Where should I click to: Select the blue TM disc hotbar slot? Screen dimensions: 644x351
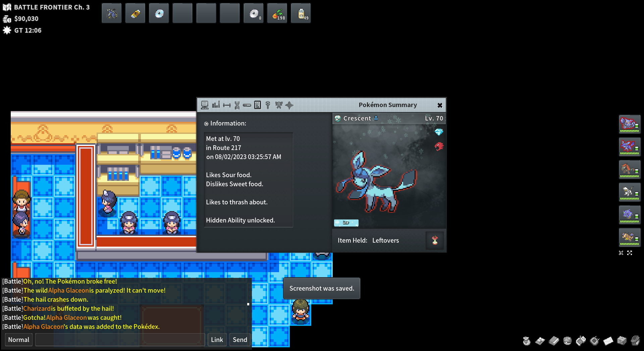[x=159, y=13]
